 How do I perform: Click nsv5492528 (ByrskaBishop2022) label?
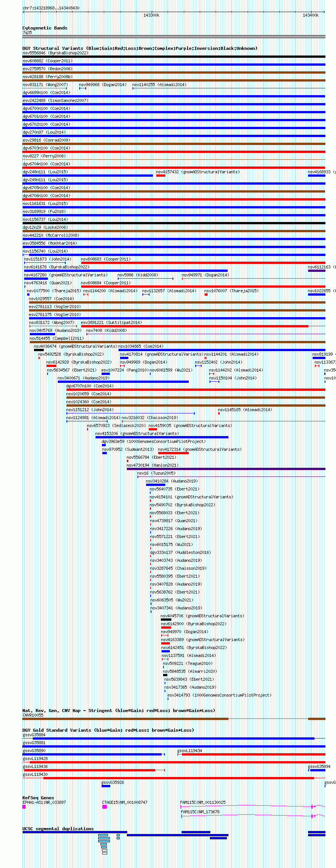click(x=71, y=354)
